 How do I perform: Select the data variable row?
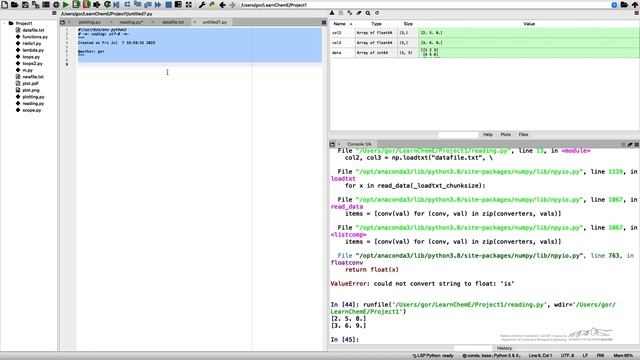[484, 53]
